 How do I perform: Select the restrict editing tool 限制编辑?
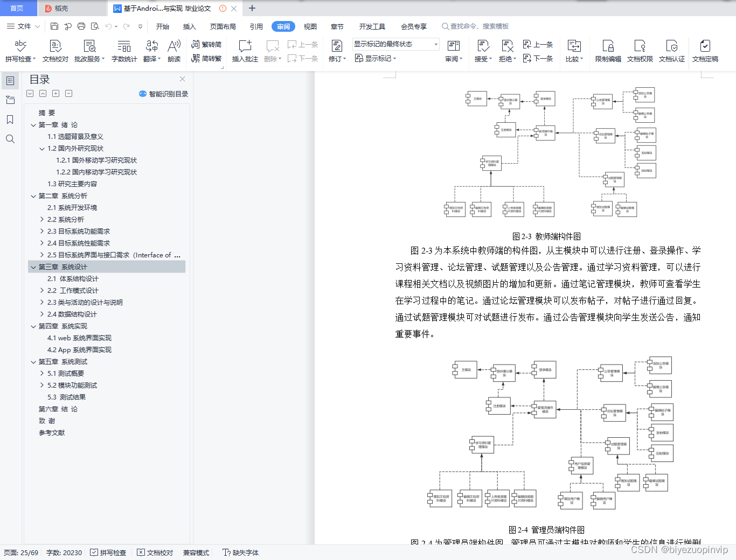[608, 51]
